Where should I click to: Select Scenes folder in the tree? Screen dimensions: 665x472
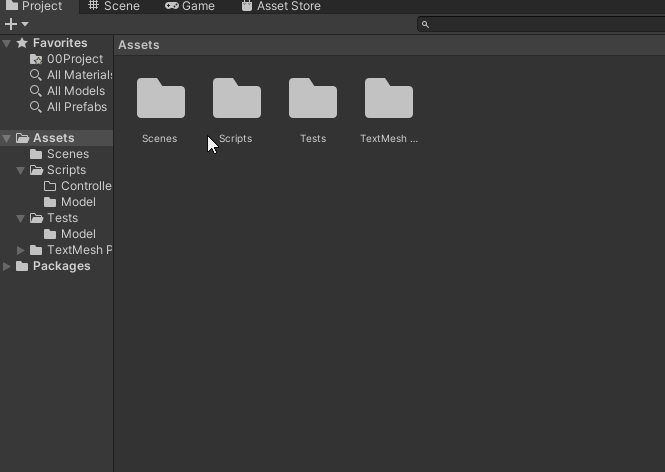point(56,154)
